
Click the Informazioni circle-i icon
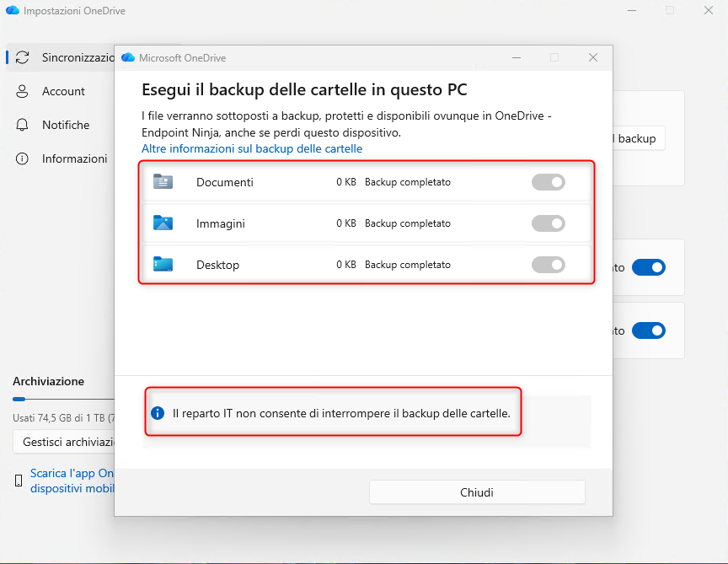(22, 158)
